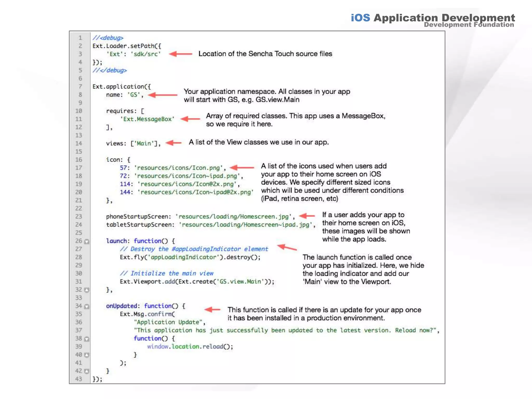Click the 'Destroy the #appLoadingIndicator element' comment
Screen dimensions: 532x399
tap(194, 249)
